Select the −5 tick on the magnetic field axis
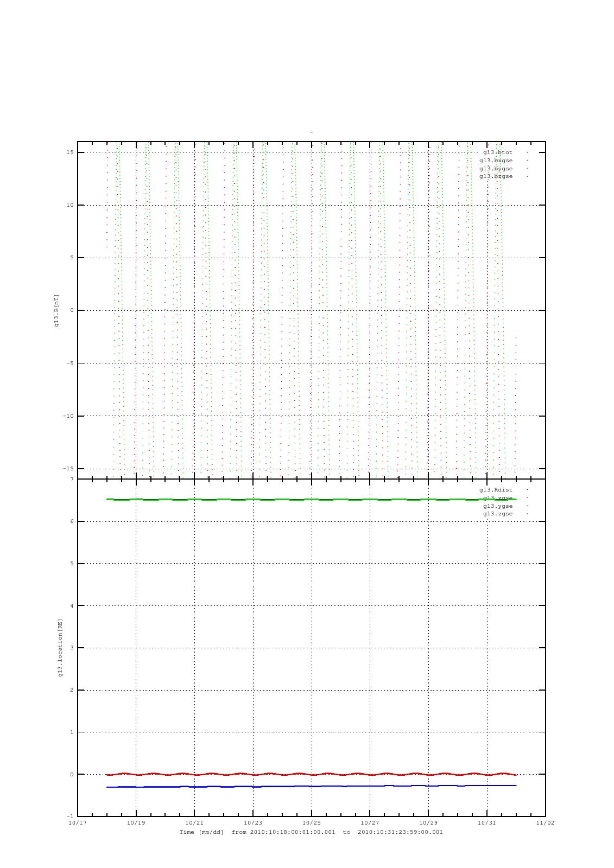 tap(70, 363)
